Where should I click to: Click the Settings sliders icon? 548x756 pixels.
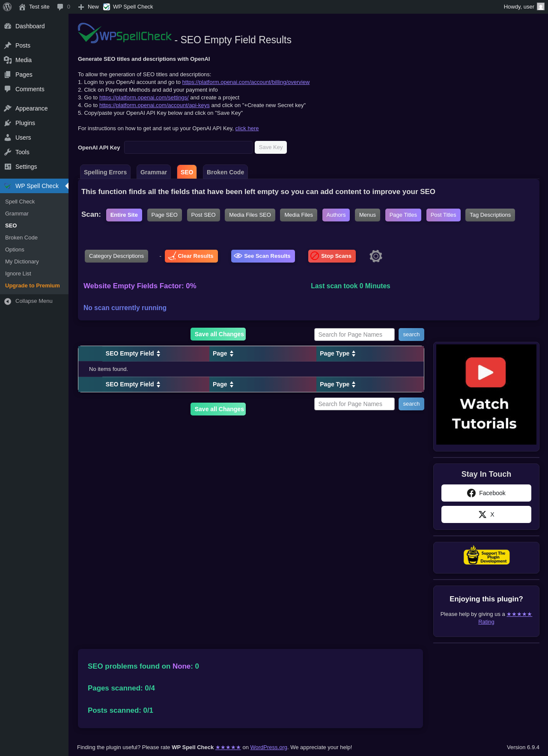(8, 167)
